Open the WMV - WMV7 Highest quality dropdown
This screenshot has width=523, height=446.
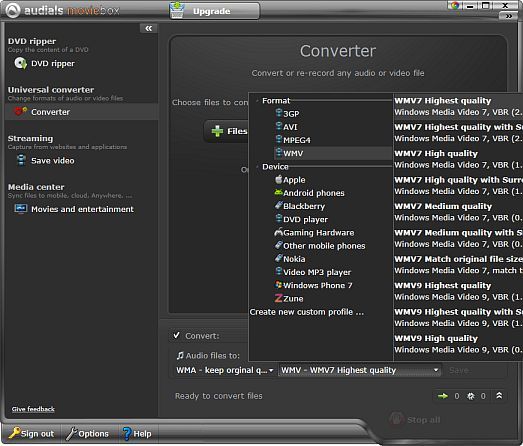pyautogui.click(x=360, y=370)
